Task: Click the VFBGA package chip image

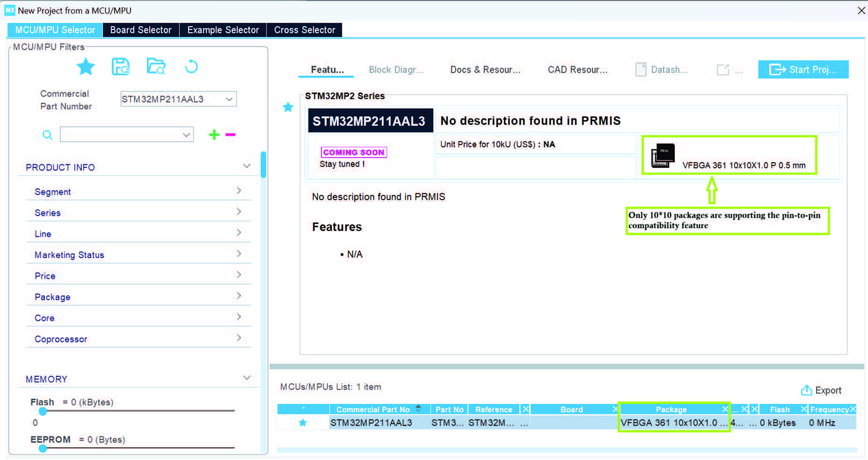Action: click(663, 156)
